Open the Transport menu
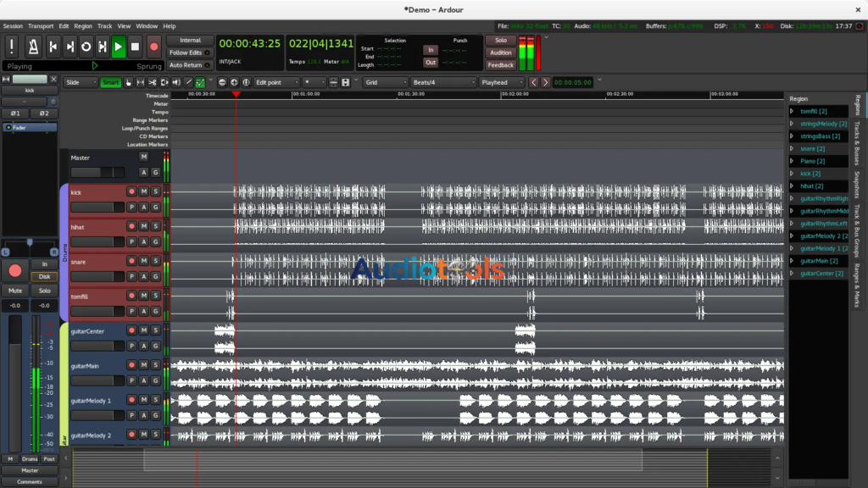The image size is (868, 488). point(41,26)
